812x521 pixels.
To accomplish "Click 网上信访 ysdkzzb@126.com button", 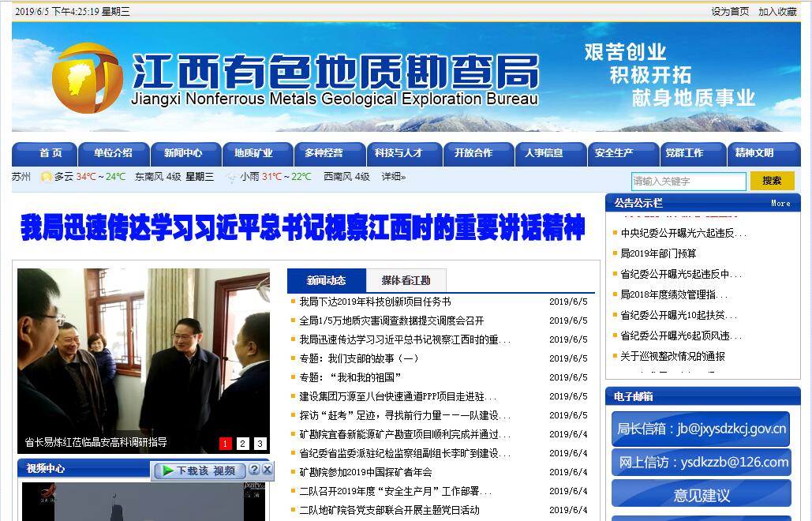I will tap(702, 462).
